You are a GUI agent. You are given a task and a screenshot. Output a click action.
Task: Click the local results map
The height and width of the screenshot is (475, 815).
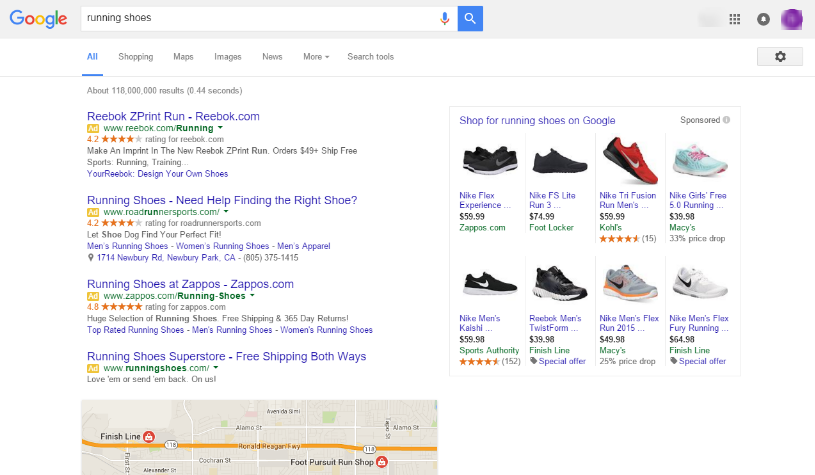259,438
